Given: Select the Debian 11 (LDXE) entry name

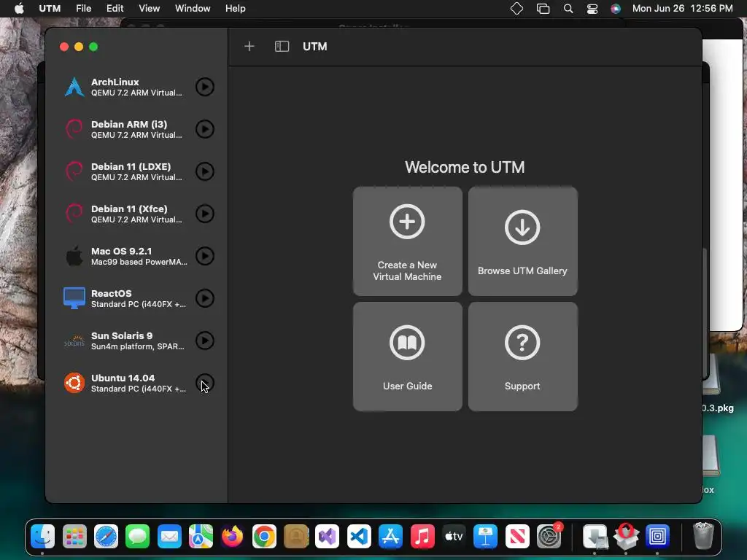Looking at the screenshot, I should (x=131, y=167).
